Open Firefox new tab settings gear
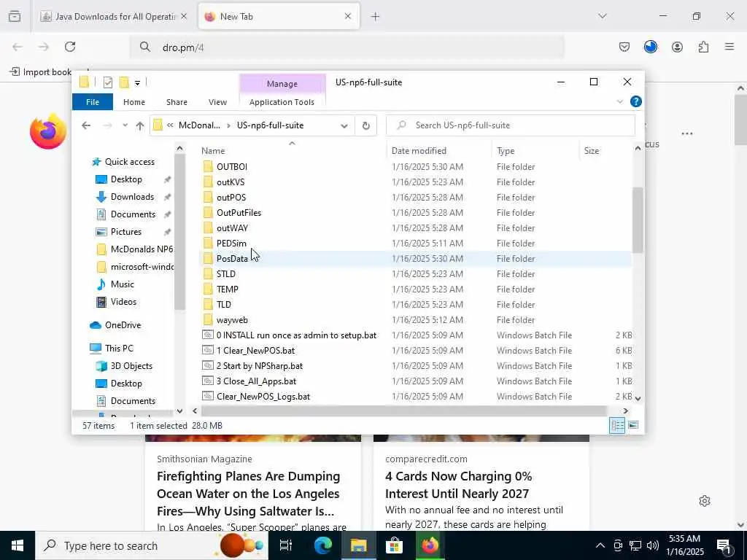 (x=705, y=501)
